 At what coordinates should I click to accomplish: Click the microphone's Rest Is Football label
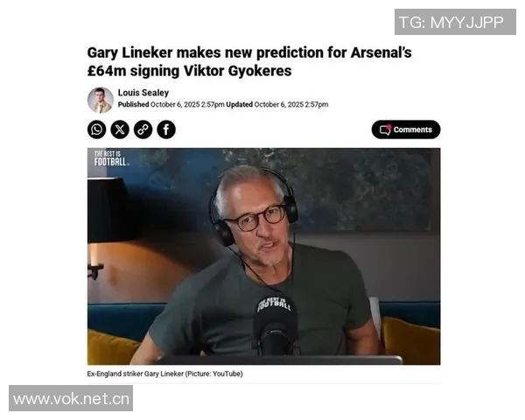point(274,304)
